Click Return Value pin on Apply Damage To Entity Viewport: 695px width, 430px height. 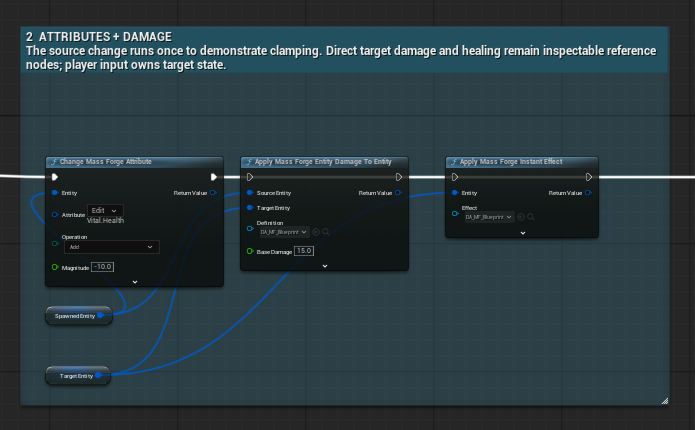(x=398, y=193)
